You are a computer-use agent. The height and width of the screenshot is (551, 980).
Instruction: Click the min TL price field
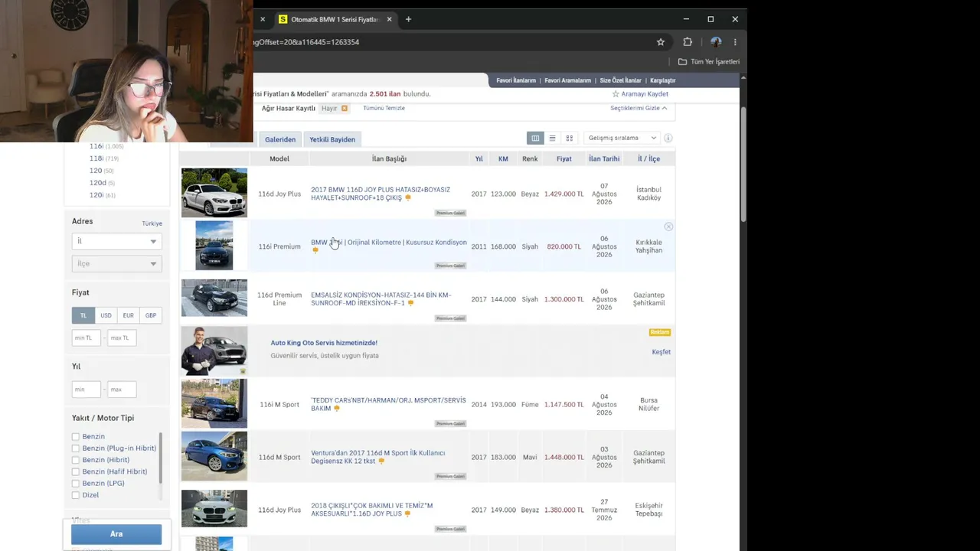(x=87, y=337)
